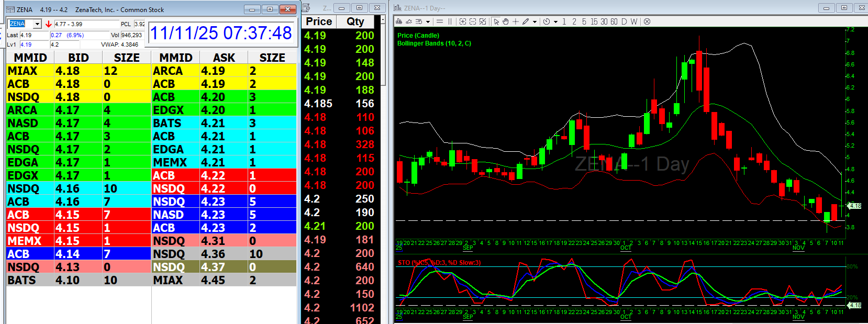Click the fit-to-window zoom reset icon
Viewport: 868px width, 324px height.
pyautogui.click(x=483, y=21)
